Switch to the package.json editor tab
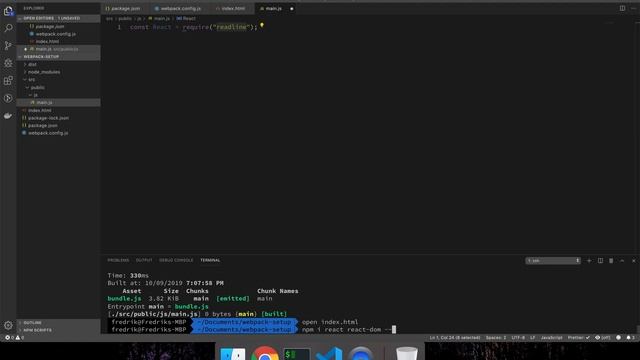640x360 pixels. pyautogui.click(x=125, y=9)
